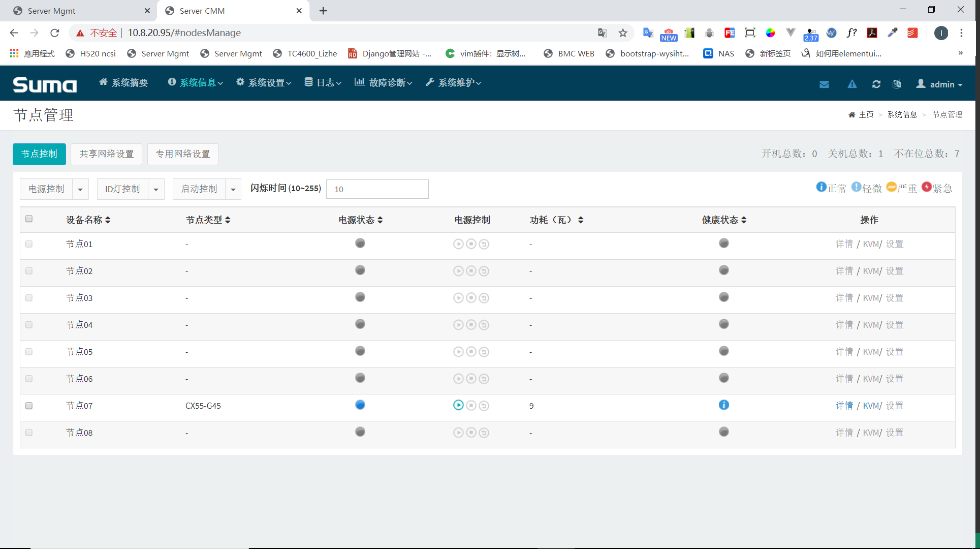
Task: Open 详情 link for 节点07
Action: click(844, 406)
